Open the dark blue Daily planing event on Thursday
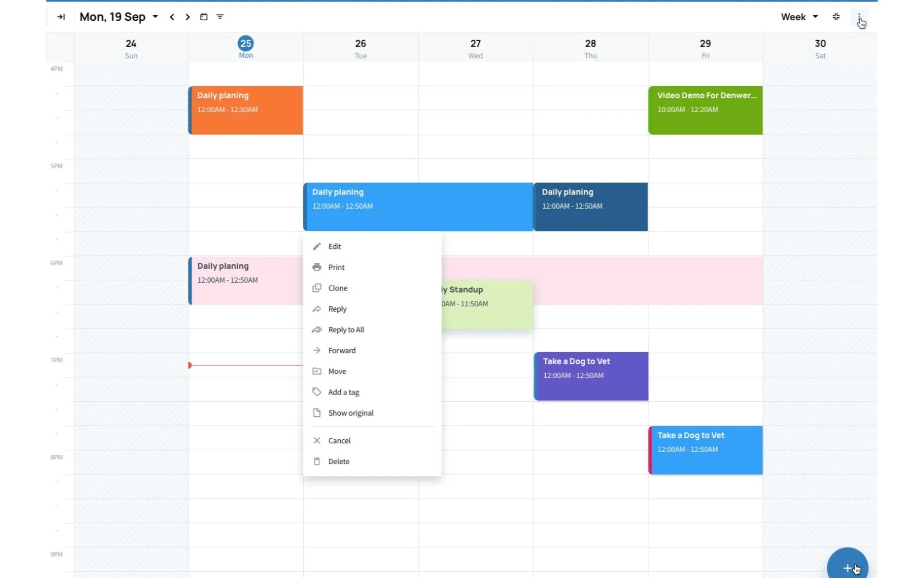Viewport: 924px width, 578px height. click(x=590, y=207)
